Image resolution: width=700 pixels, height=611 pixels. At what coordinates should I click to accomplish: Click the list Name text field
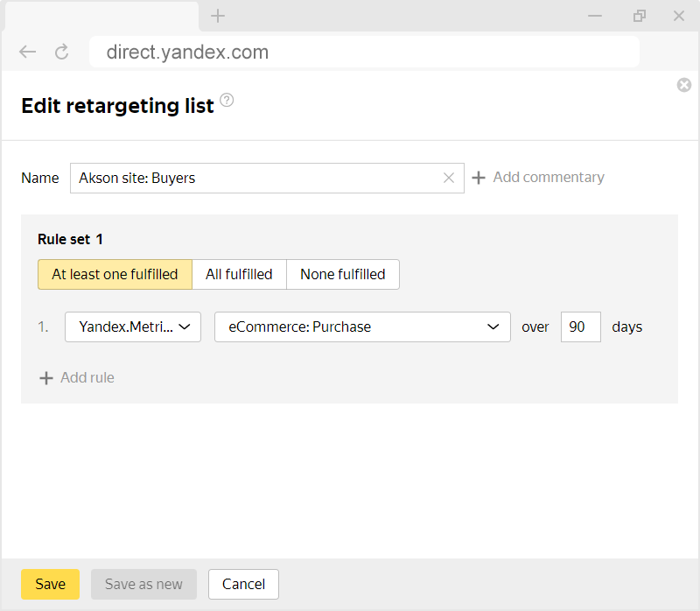(x=258, y=178)
